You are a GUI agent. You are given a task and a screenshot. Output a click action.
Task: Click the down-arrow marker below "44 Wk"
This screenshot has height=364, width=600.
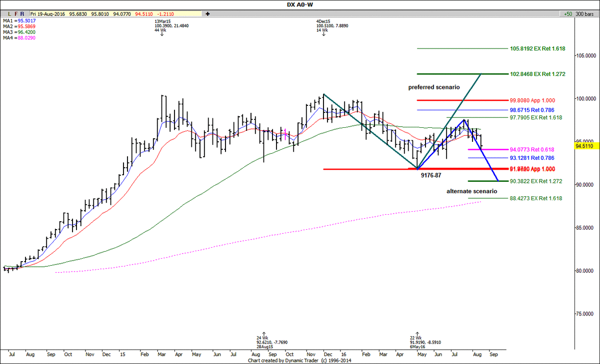pos(161,34)
